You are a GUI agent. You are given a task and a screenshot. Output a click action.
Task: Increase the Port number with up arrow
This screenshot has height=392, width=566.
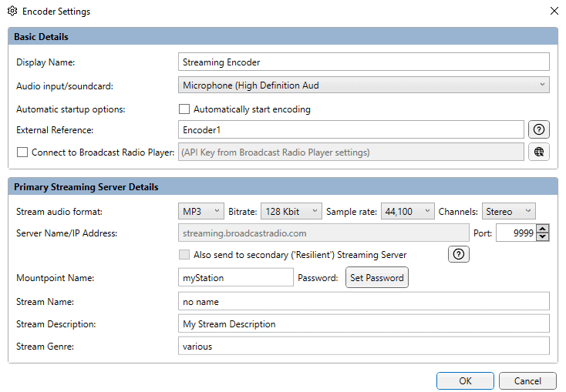click(543, 229)
